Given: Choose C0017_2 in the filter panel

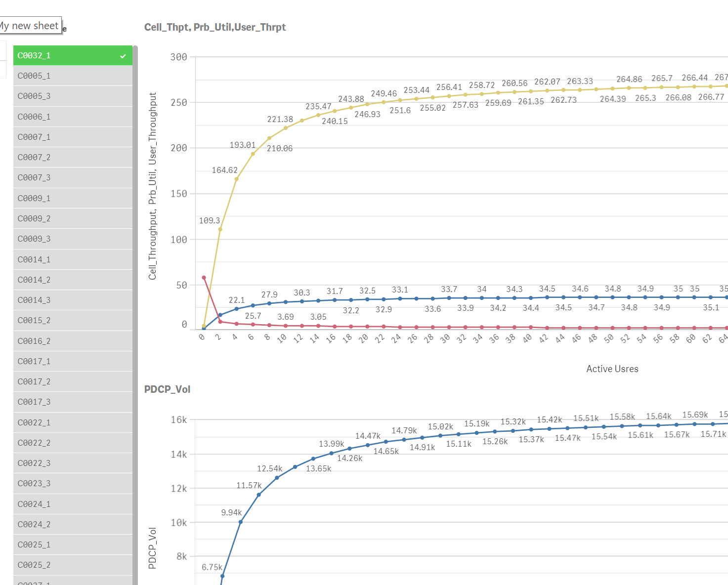Looking at the screenshot, I should pos(59,381).
